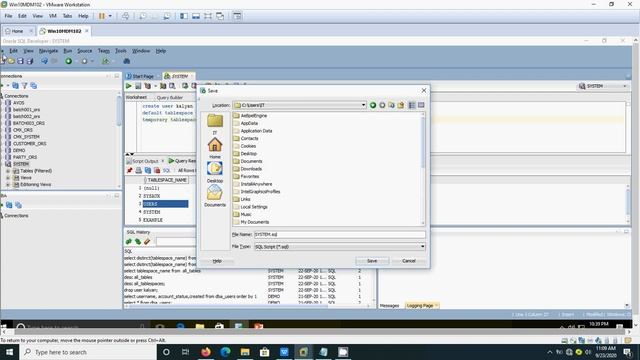Expand the Tables (Filtered) tree node
The width and height of the screenshot is (640, 360).
7,171
